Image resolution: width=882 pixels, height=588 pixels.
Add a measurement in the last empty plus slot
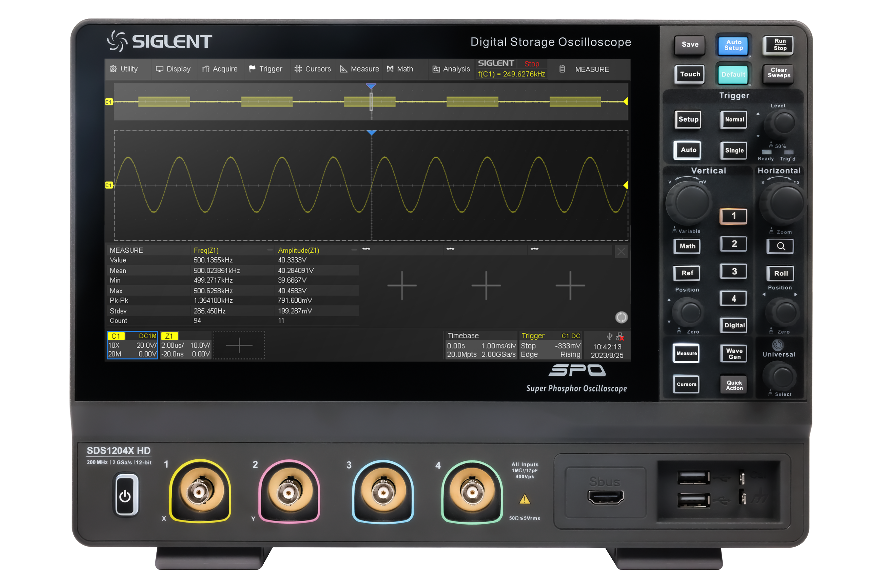coord(570,286)
